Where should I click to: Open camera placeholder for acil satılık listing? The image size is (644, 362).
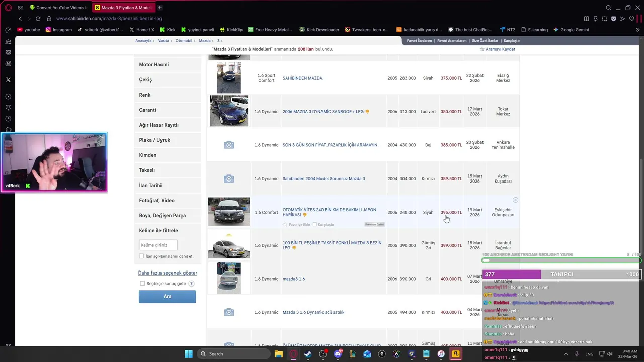click(229, 312)
